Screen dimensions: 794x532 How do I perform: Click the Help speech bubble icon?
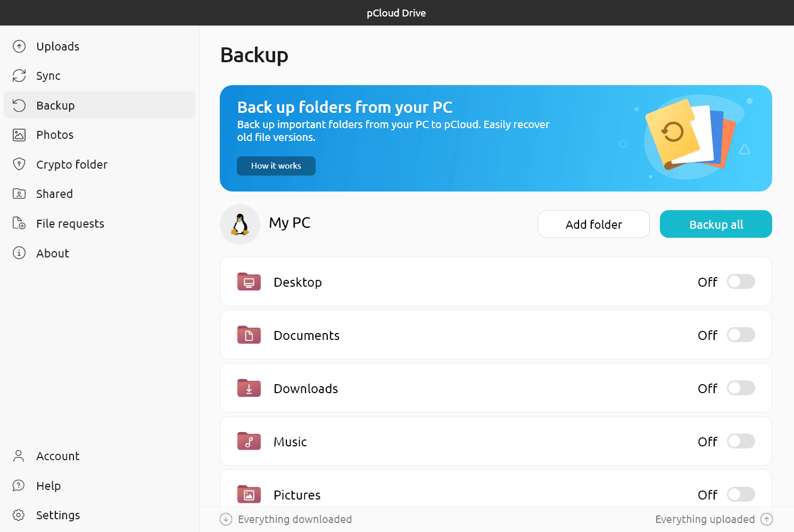(x=19, y=485)
